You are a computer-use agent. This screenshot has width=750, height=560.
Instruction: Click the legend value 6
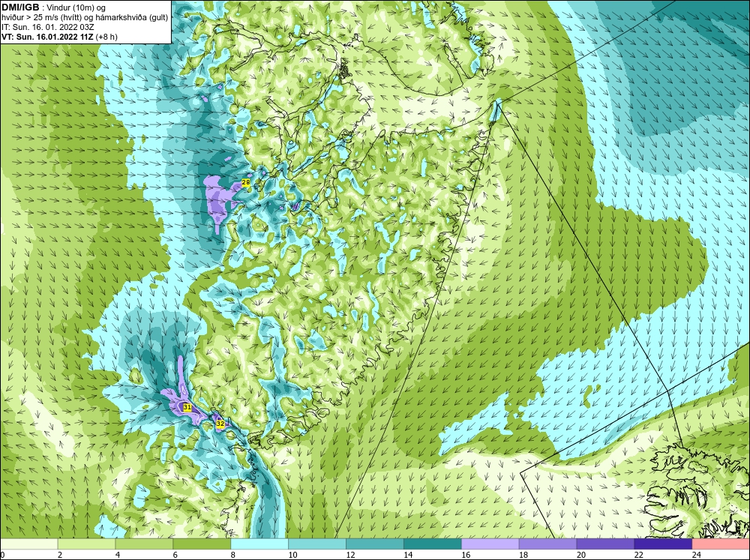(175, 555)
